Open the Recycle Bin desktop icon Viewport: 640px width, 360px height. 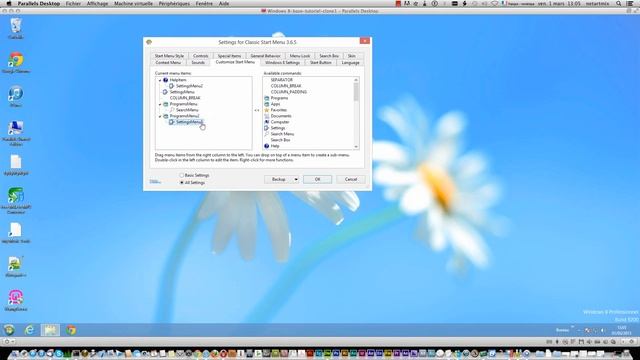click(x=16, y=29)
